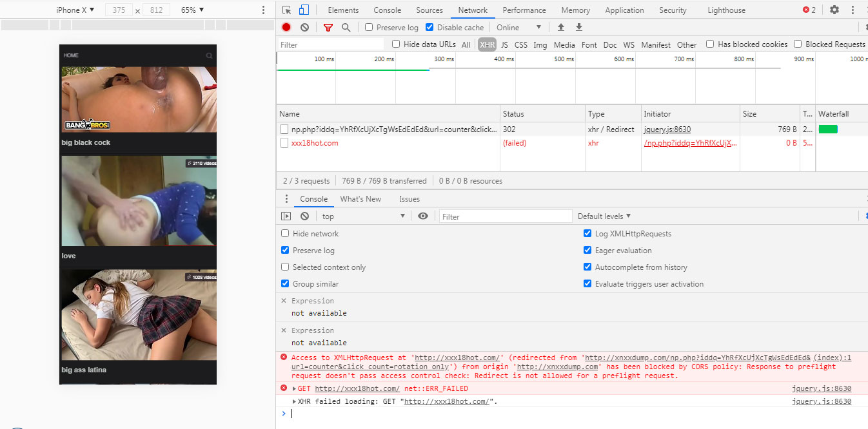Screen dimensions: 868x429
Task: Switch to the Performance tab
Action: (524, 10)
